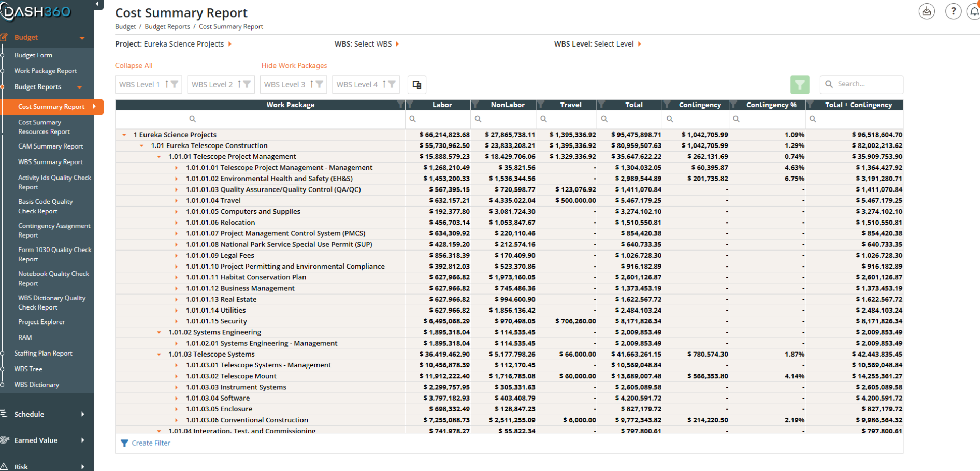Image resolution: width=980 pixels, height=471 pixels.
Task: Sort by WBS Level 3 arrow
Action: coord(312,84)
